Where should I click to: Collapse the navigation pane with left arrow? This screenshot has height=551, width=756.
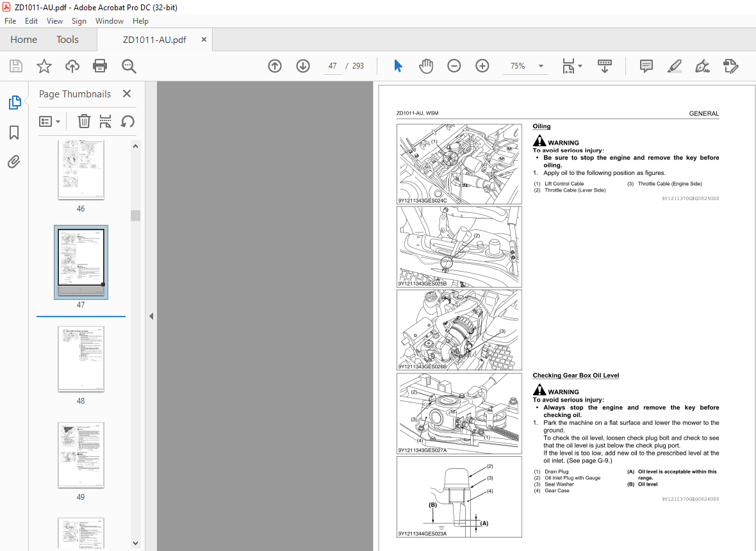click(151, 317)
